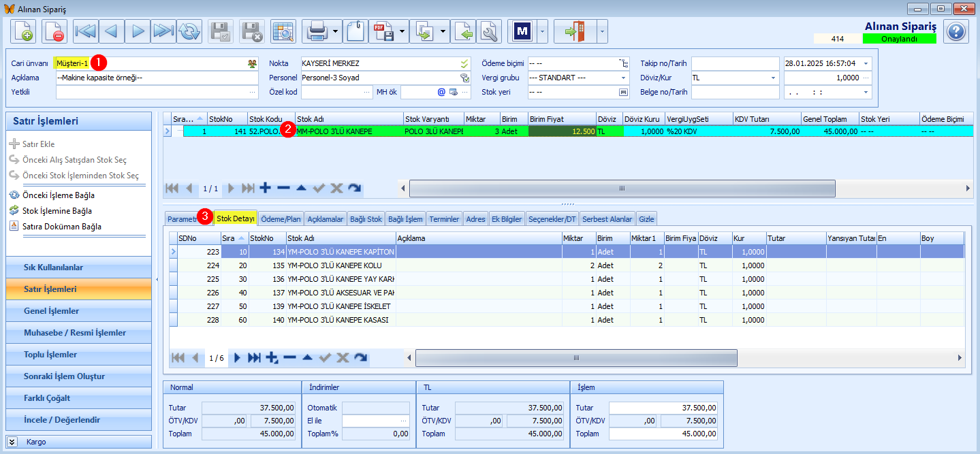Click the personnel search icon in Personel field
Viewport: 980px width, 454px height.
[x=464, y=78]
